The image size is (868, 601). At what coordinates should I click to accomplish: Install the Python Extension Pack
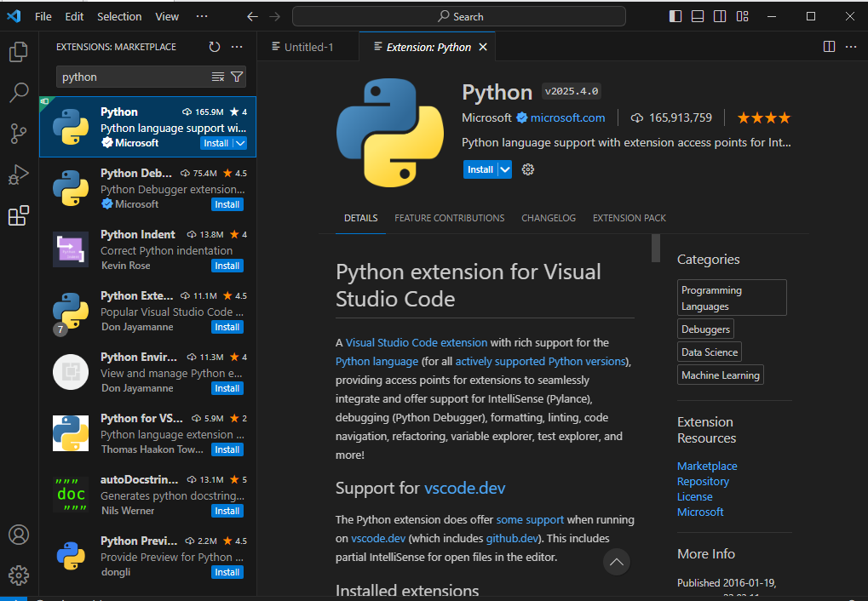pyautogui.click(x=227, y=327)
